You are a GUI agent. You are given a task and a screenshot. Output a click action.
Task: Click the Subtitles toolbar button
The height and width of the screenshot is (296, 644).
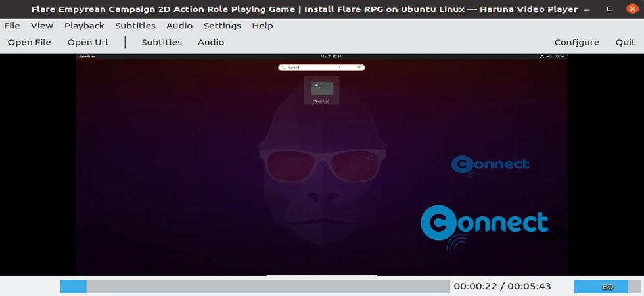[x=162, y=42]
